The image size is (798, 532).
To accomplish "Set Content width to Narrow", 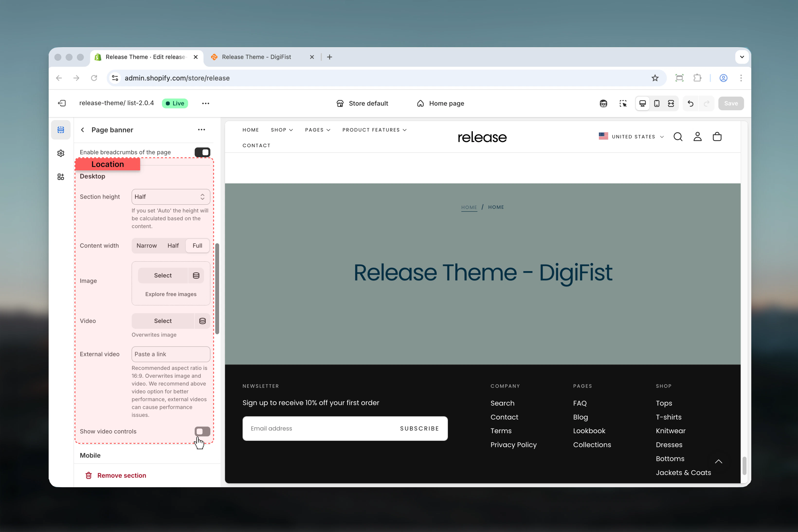I will (x=146, y=246).
